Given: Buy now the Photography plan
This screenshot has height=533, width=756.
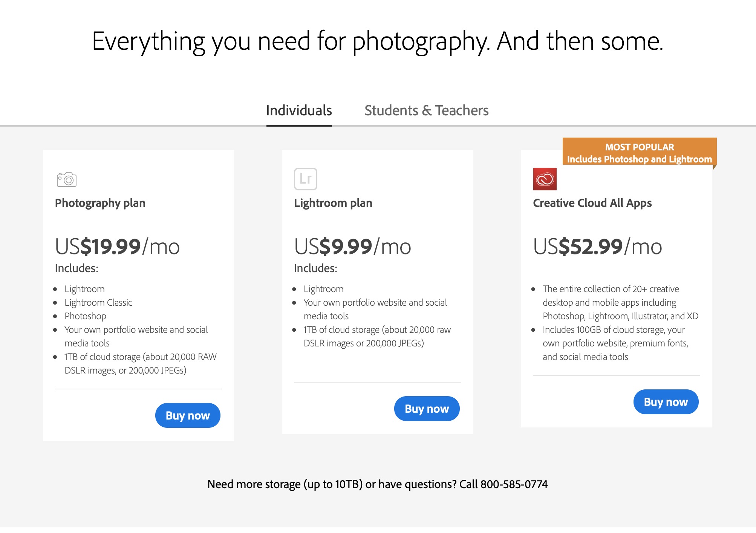Looking at the screenshot, I should [188, 415].
